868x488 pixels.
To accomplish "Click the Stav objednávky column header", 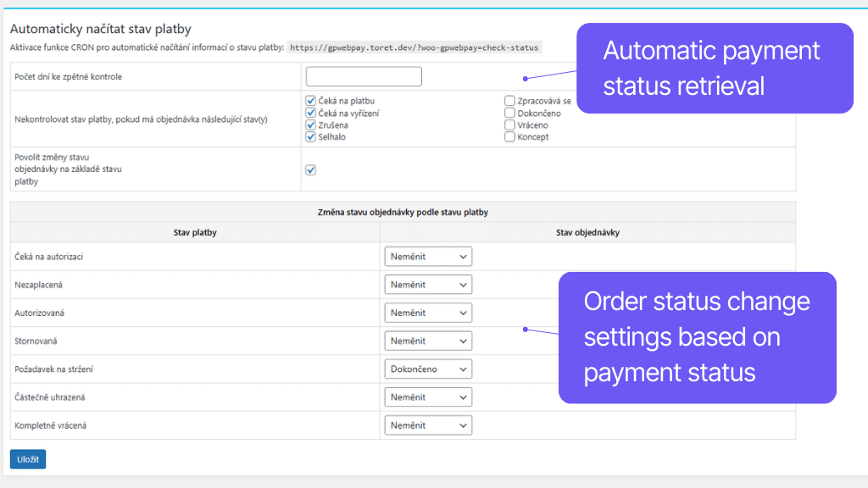I will (587, 233).
